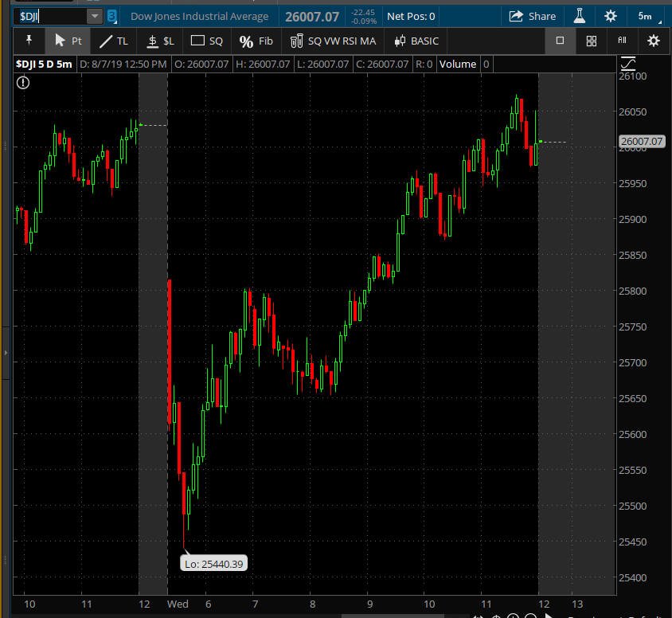This screenshot has width=672, height=618.
Task: Open drawing toolbar settings gear
Action: pyautogui.click(x=653, y=41)
